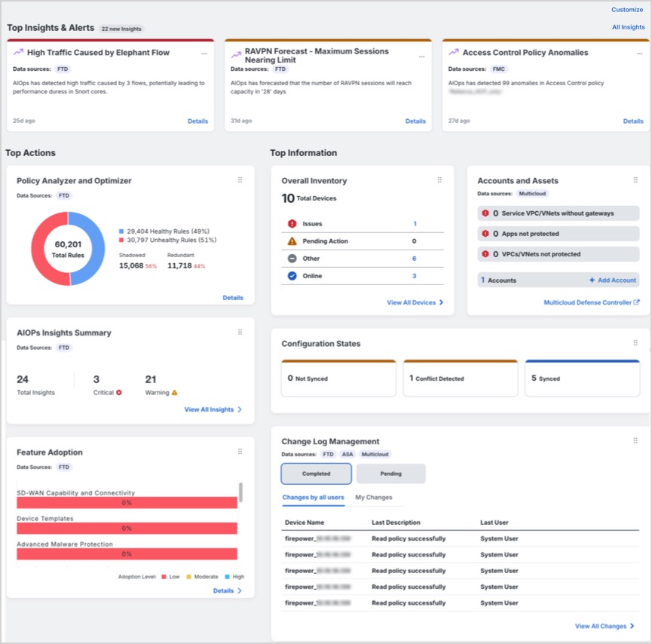Select the Completed toggle in Change Log
Screen dimensions: 652x644
(316, 474)
